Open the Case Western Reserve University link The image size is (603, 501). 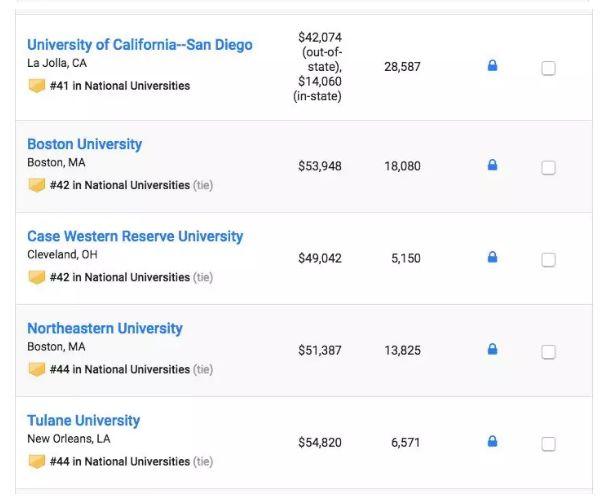tap(135, 237)
